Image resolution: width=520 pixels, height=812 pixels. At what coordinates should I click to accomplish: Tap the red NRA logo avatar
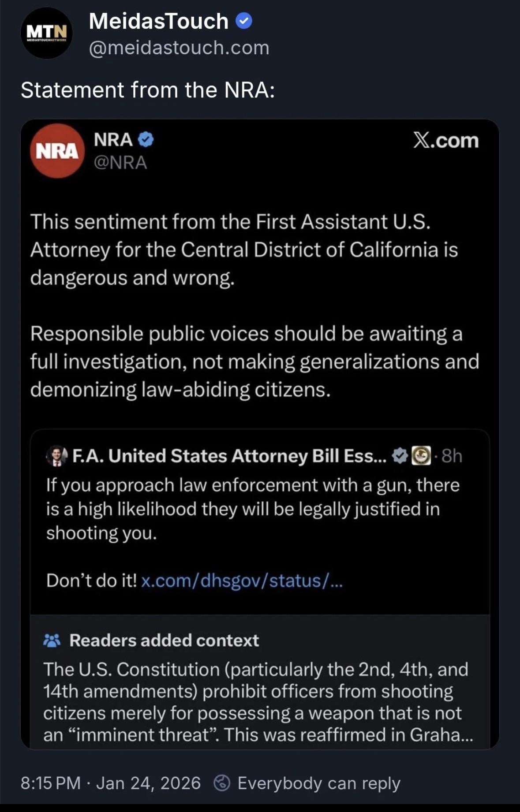coord(57,151)
